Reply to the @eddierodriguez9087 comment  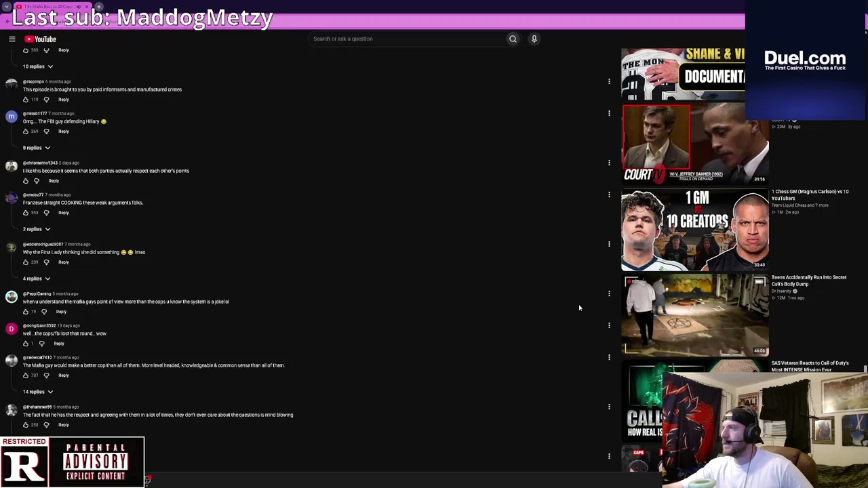(64, 262)
